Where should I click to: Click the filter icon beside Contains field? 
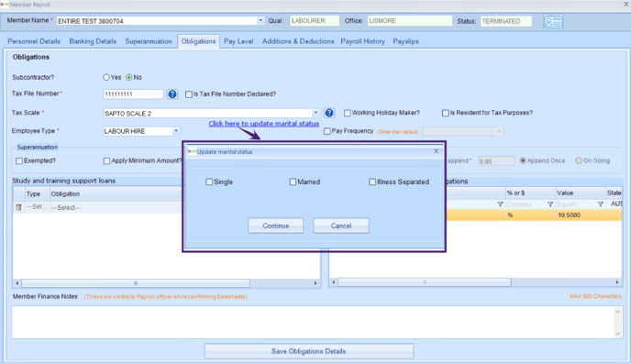550,204
